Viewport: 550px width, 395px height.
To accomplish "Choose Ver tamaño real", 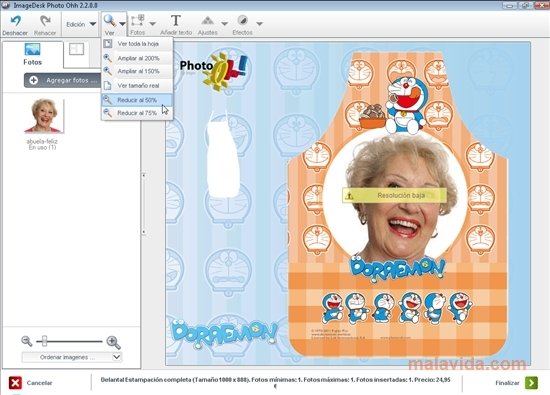I will [x=138, y=86].
